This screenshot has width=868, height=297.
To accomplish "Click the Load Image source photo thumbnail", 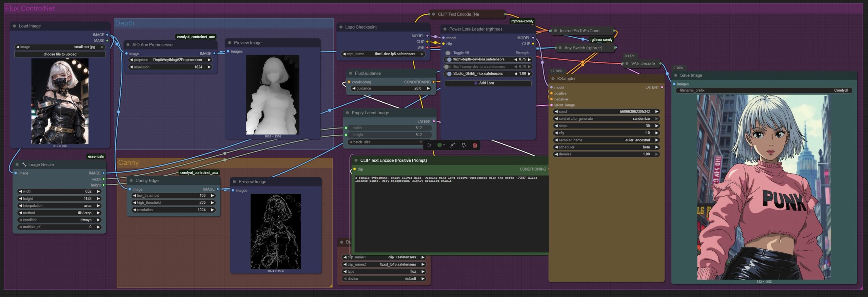I will coord(60,101).
